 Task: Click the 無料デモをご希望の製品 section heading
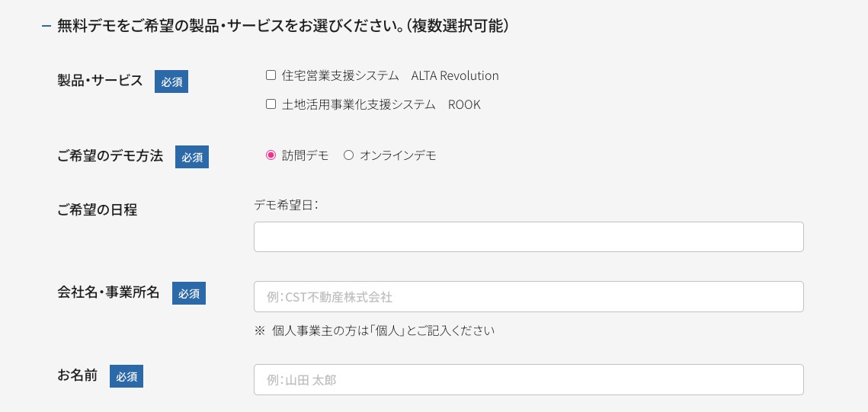pyautogui.click(x=283, y=27)
